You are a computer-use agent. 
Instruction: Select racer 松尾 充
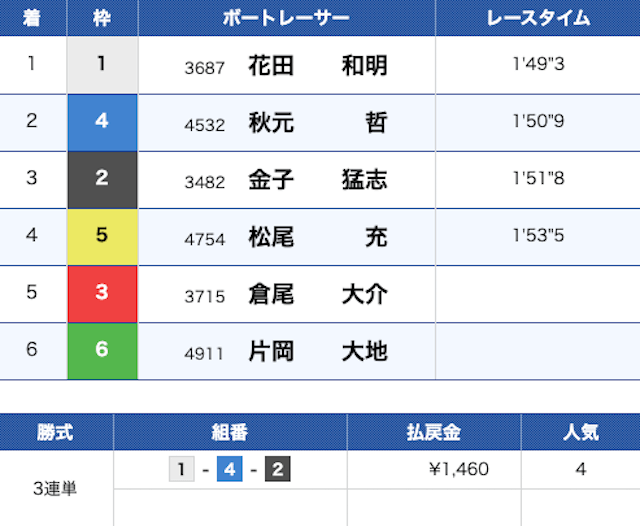click(317, 238)
